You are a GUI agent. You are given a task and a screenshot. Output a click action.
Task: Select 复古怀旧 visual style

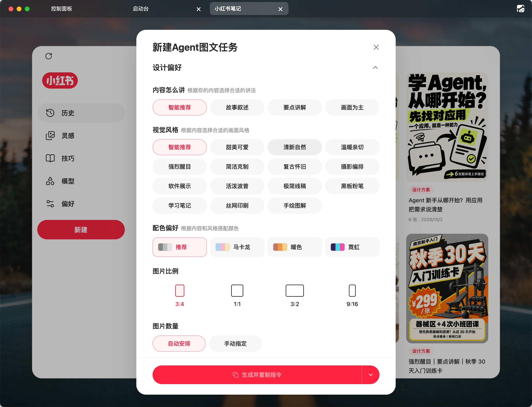295,167
